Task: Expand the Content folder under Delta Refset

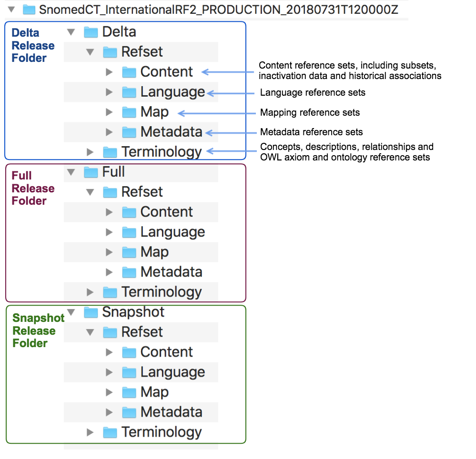Action: (x=109, y=72)
